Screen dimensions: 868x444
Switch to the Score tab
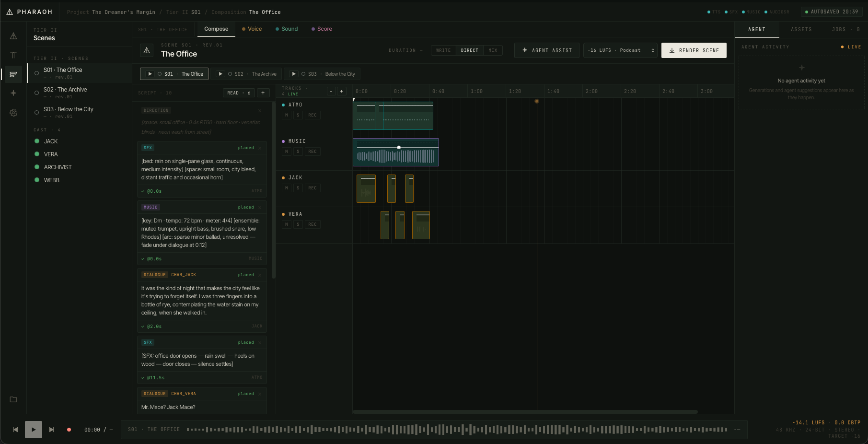tap(322, 29)
